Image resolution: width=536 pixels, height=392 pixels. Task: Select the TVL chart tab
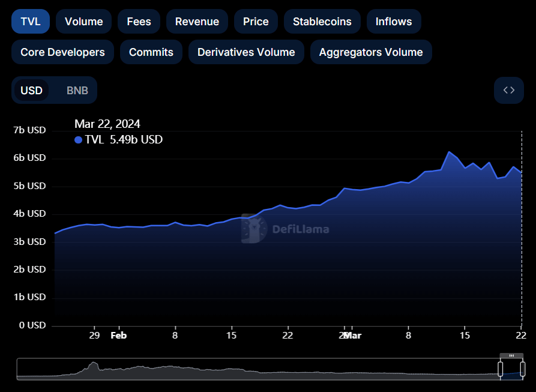tap(31, 22)
